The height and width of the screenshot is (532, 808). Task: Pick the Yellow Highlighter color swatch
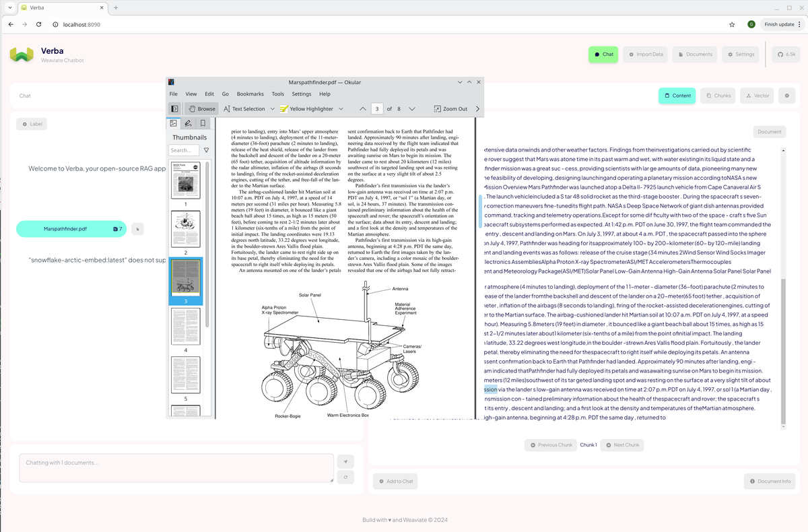pos(283,108)
